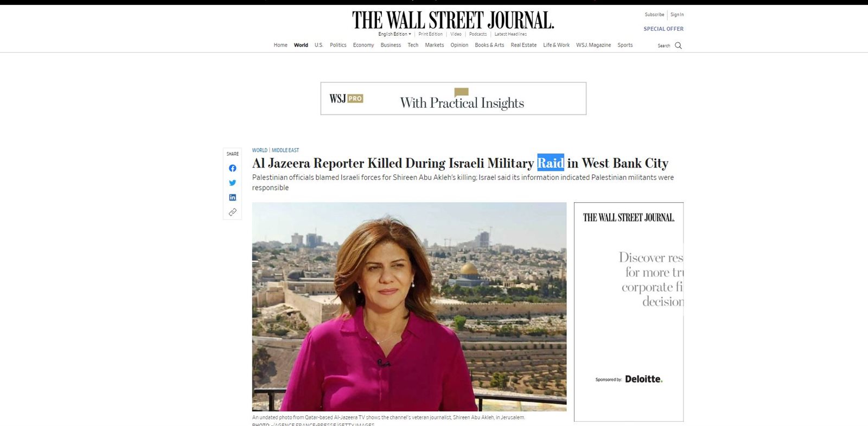Click the Shireen Abu Akleh photo
The height and width of the screenshot is (426, 868).
[x=409, y=306]
